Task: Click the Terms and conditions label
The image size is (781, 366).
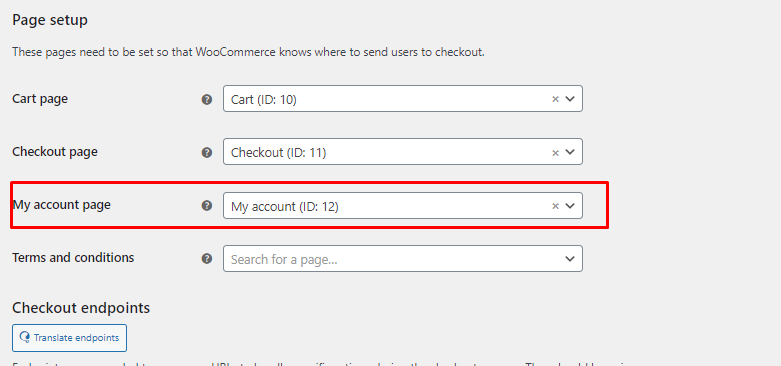Action: click(x=73, y=257)
